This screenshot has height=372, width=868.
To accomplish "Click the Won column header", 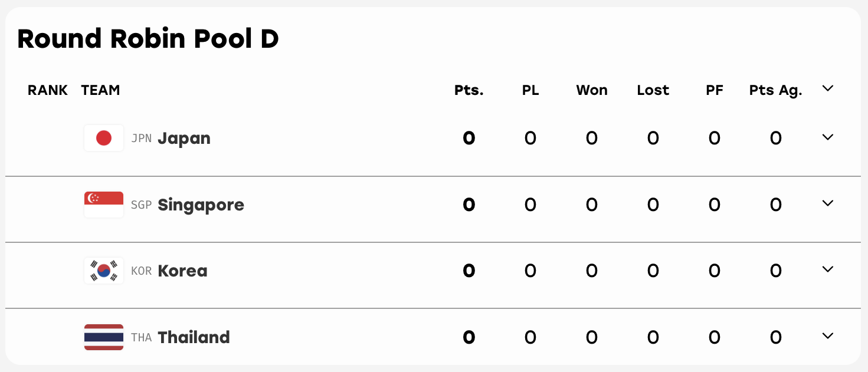I will [592, 90].
